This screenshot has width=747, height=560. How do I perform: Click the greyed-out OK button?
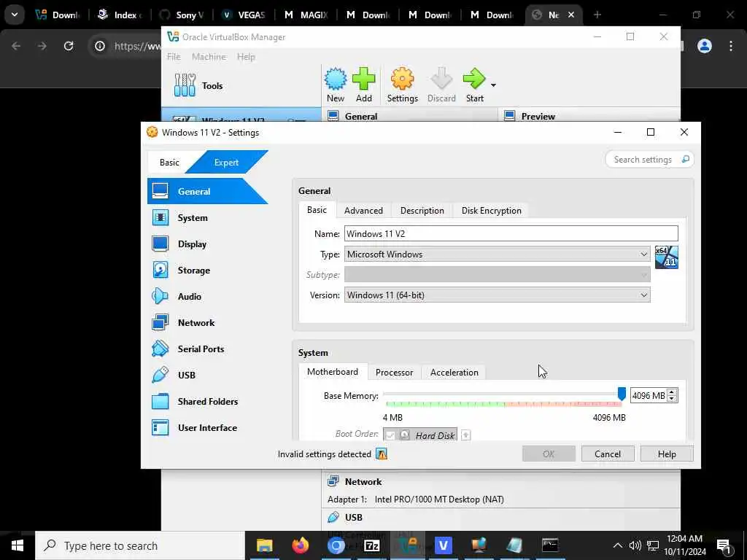[549, 454]
